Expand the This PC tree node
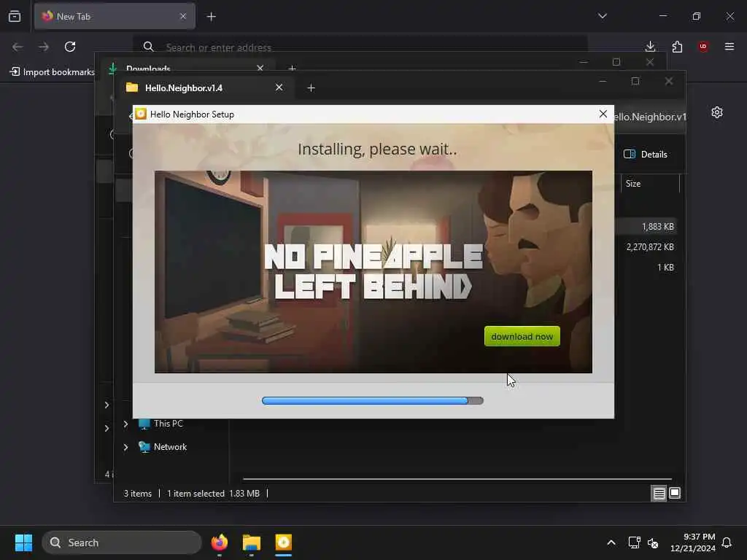The image size is (747, 560). point(125,424)
